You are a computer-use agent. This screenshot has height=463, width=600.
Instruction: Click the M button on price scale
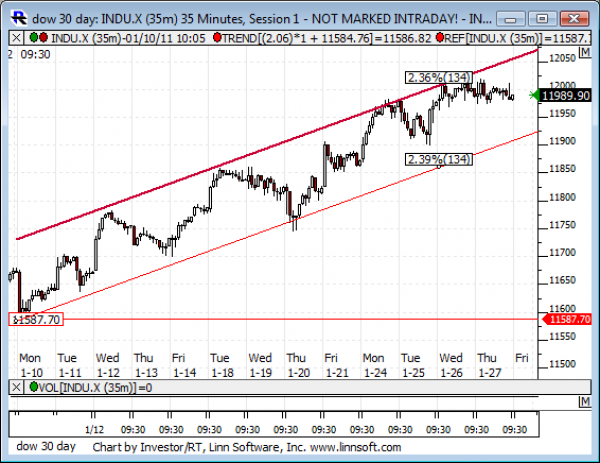[x=584, y=52]
